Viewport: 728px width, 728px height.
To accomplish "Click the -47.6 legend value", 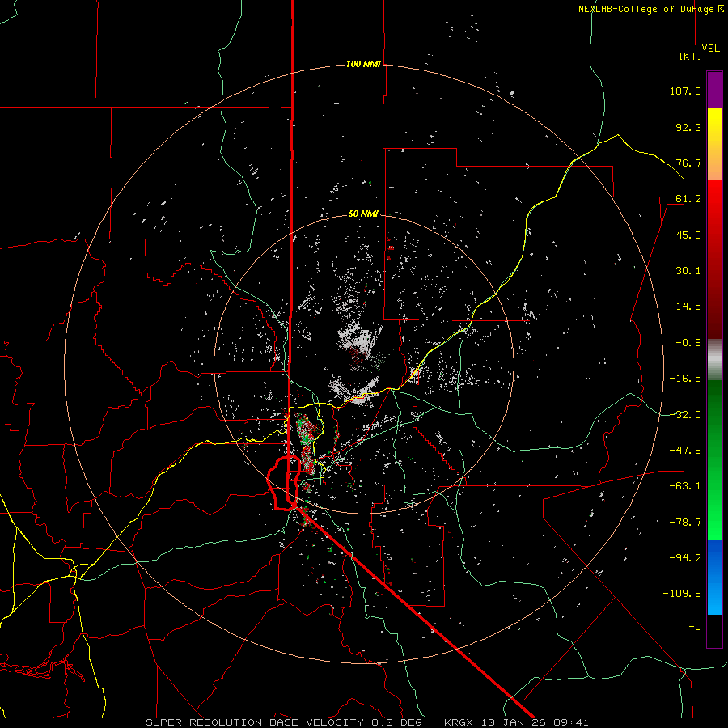I will pyautogui.click(x=685, y=451).
